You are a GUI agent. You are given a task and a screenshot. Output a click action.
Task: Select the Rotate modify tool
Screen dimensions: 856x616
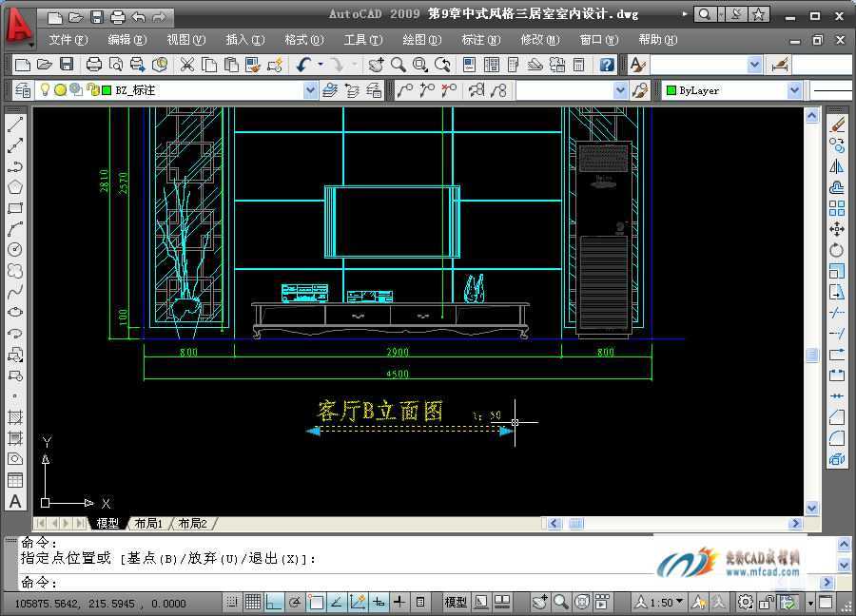(x=837, y=249)
